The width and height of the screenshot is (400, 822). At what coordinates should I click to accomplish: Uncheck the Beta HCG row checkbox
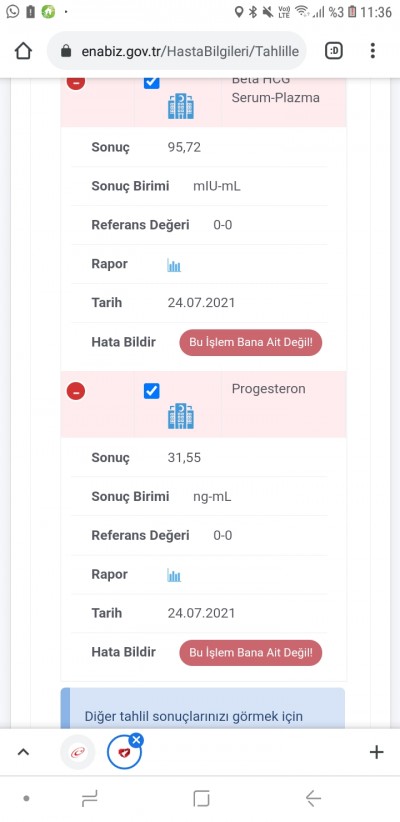(152, 82)
